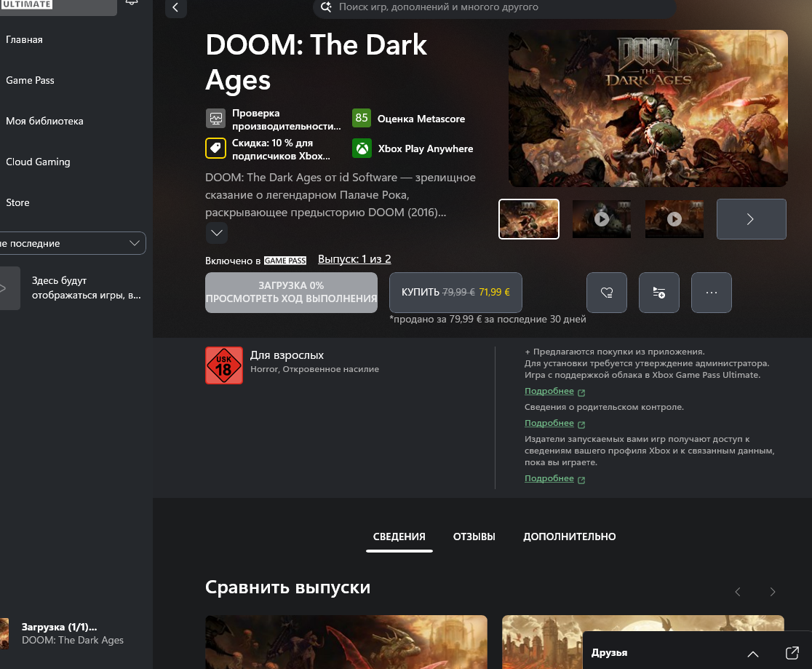Viewport: 812px width, 669px height.
Task: Click the Xbox Play Anywhere logo icon
Action: pos(362,149)
